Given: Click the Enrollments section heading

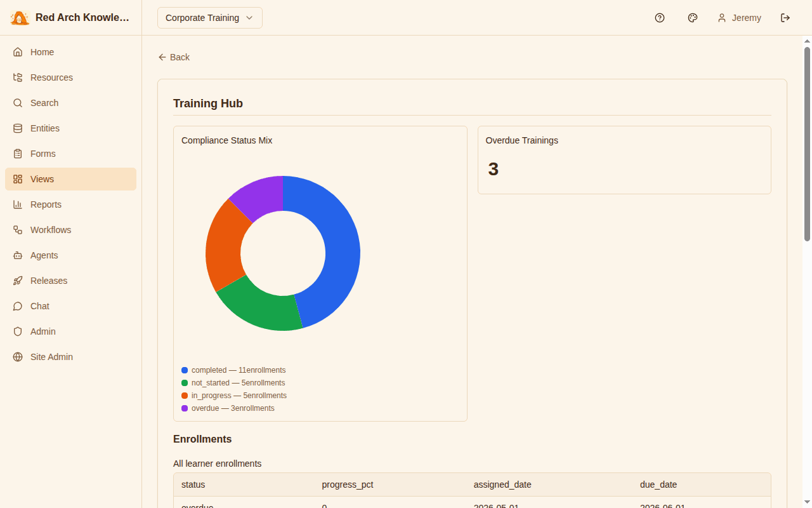Looking at the screenshot, I should click(x=202, y=439).
